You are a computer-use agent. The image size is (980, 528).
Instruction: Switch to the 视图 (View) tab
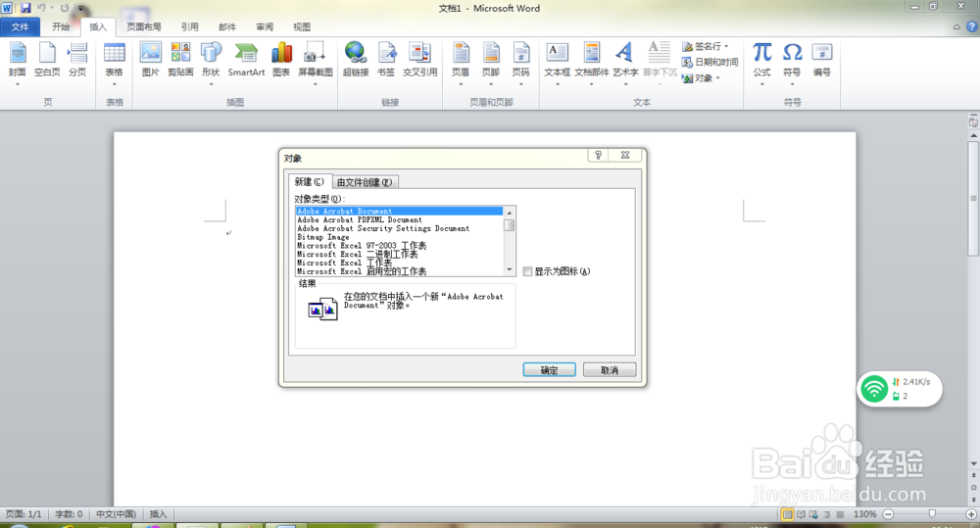(302, 26)
